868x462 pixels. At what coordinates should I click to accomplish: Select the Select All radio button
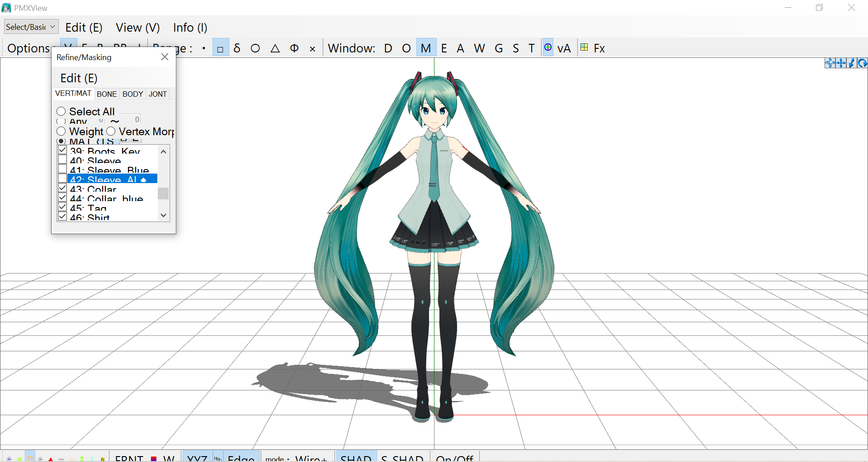point(61,111)
